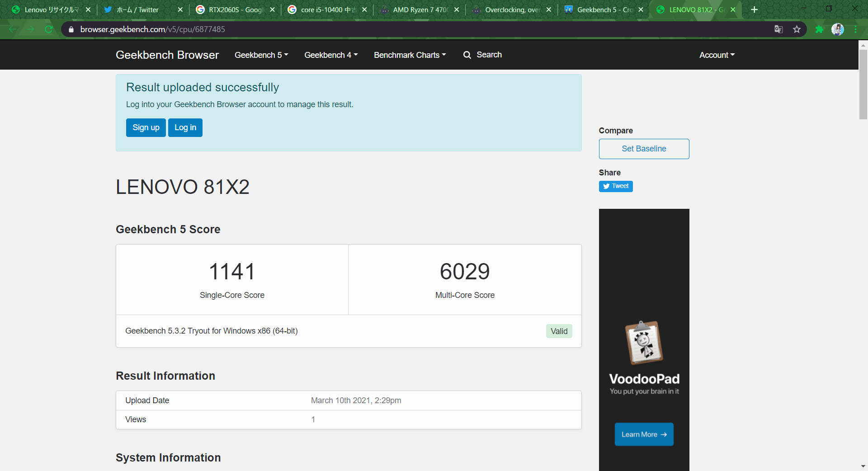The image size is (868, 471).
Task: Close the Geekbench 5 - Cross tab
Action: tap(641, 9)
